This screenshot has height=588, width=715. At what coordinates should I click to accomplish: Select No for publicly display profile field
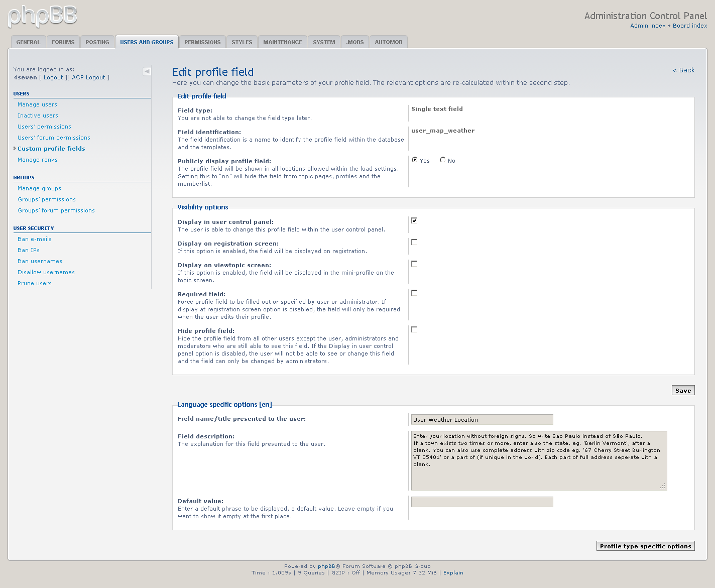click(442, 160)
